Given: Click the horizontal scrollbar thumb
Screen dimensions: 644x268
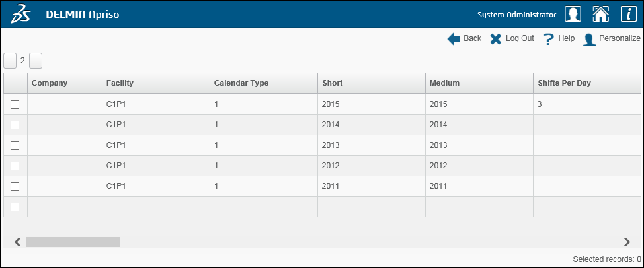Looking at the screenshot, I should click(73, 242).
